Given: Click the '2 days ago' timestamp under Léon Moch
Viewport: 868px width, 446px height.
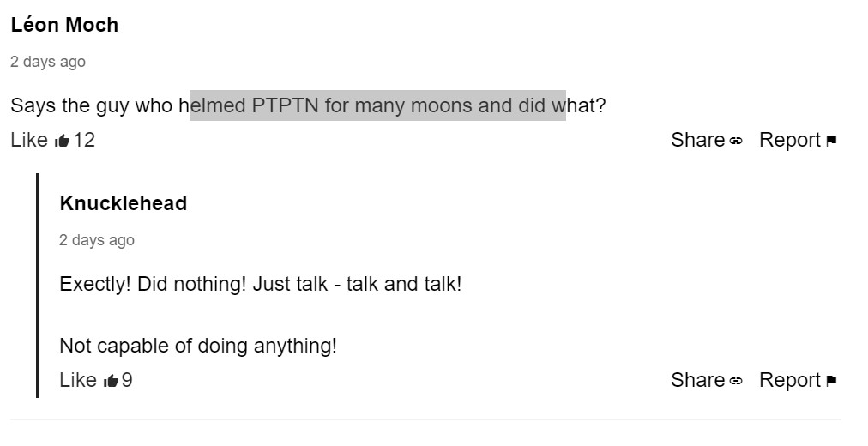Looking at the screenshot, I should click(48, 62).
